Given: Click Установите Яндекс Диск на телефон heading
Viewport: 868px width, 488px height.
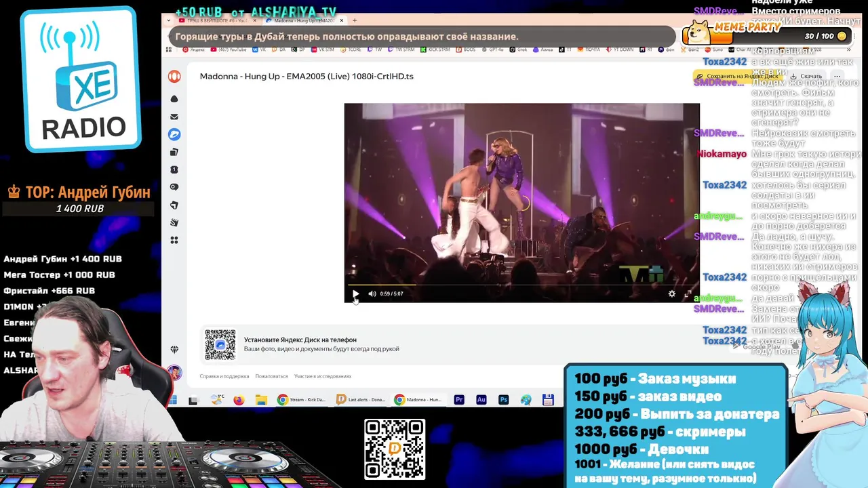Looking at the screenshot, I should 300,340.
